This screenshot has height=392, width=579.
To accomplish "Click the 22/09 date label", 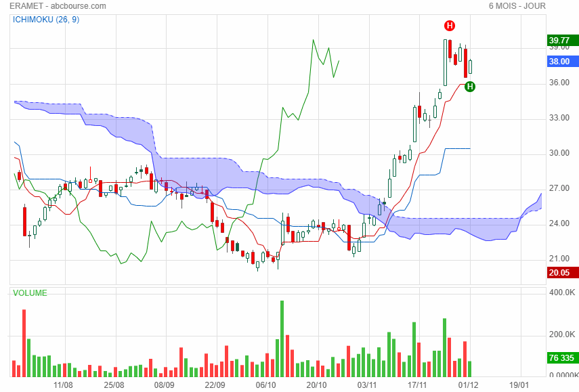I will pos(215,385).
